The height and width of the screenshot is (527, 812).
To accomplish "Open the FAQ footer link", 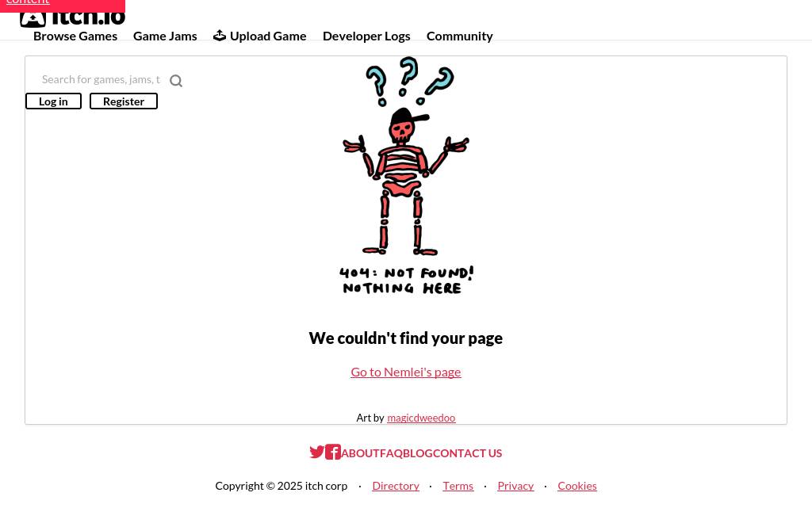I will point(392,453).
